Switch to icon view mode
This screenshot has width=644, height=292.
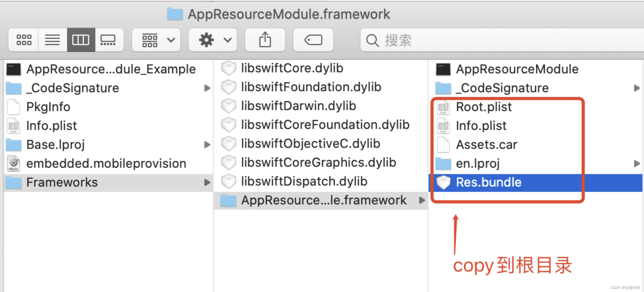[24, 40]
